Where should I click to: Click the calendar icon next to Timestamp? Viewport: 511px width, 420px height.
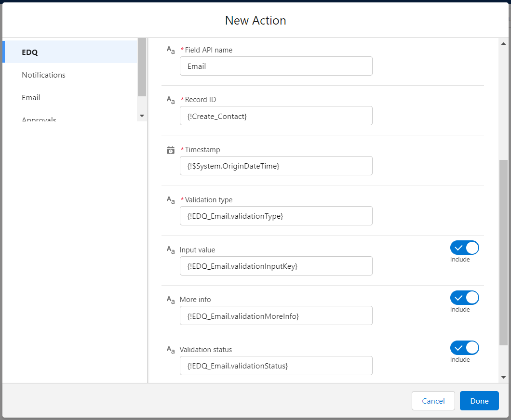[x=171, y=150]
